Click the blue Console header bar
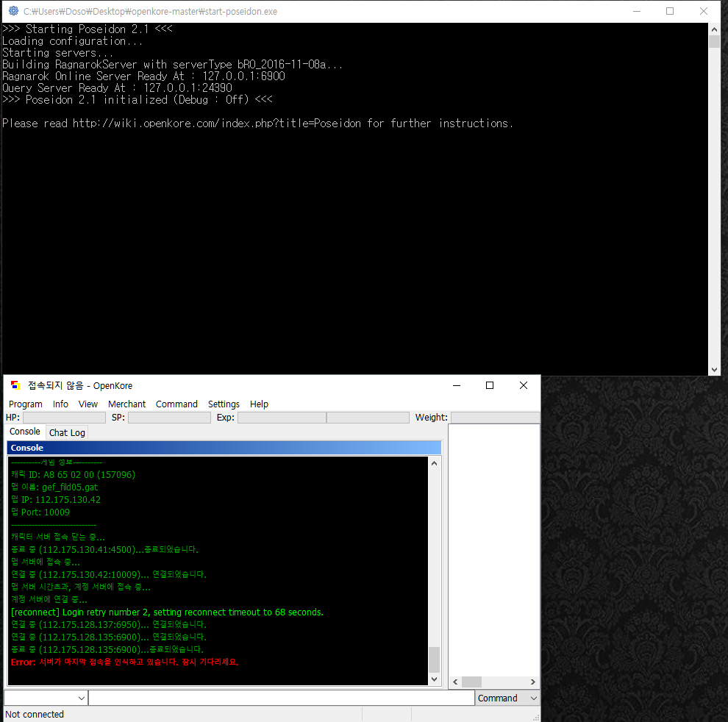The height and width of the screenshot is (722, 728). click(x=224, y=448)
